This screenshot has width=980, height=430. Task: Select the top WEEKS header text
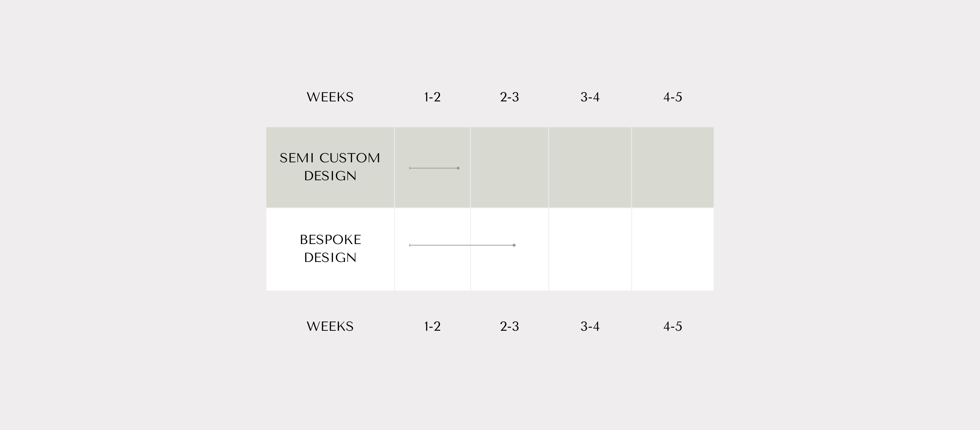pyautogui.click(x=330, y=97)
